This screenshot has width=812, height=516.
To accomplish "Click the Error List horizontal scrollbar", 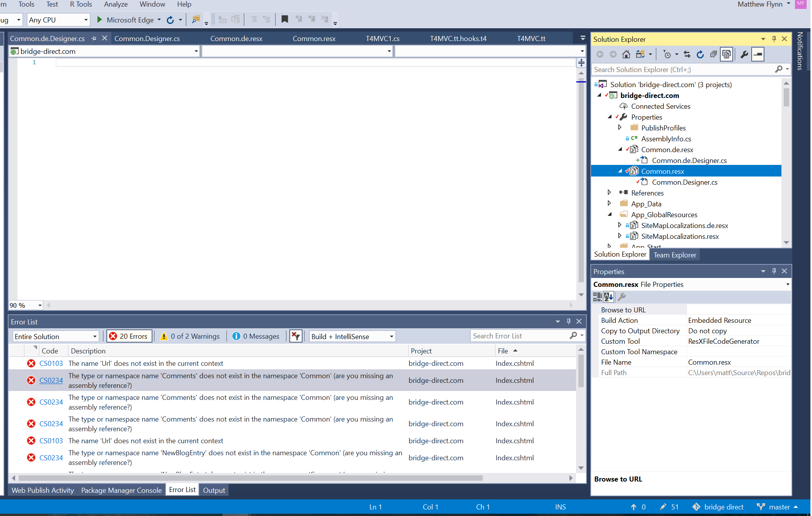I will [x=251, y=478].
